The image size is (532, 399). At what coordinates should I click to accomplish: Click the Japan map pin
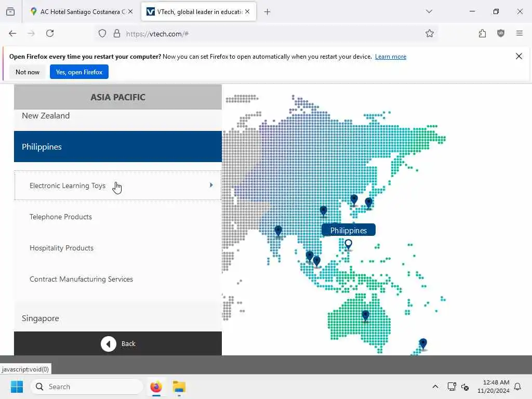click(368, 203)
